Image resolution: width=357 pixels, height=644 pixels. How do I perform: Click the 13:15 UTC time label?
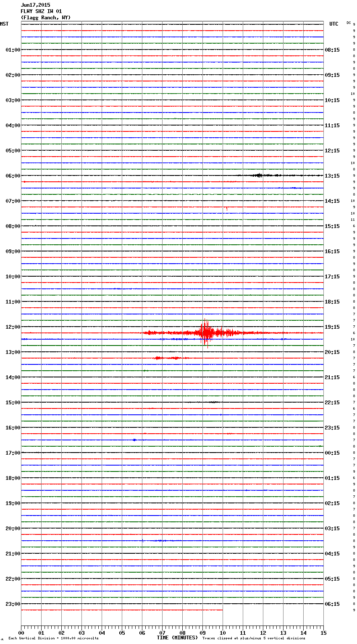[332, 176]
